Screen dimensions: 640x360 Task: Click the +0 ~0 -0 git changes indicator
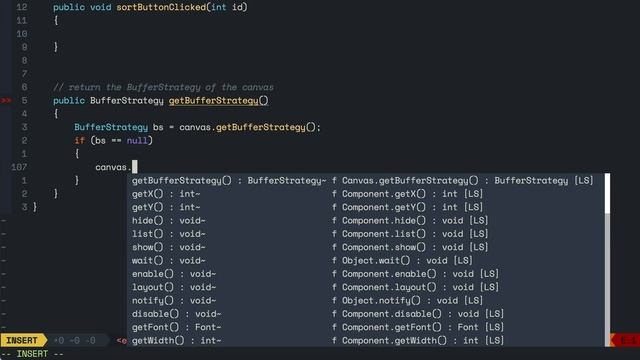point(75,340)
